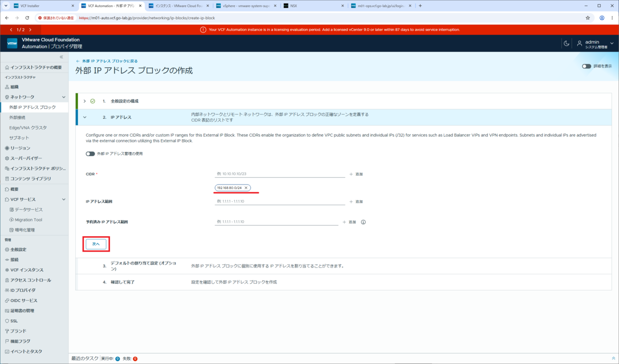This screenshot has width=619, height=364.
Task: Focus the 予約済み IP アドレス範囲 input
Action: coord(276,222)
